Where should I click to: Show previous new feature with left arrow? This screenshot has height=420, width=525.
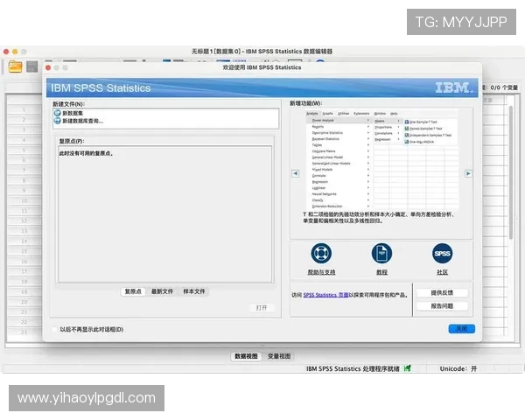click(295, 173)
